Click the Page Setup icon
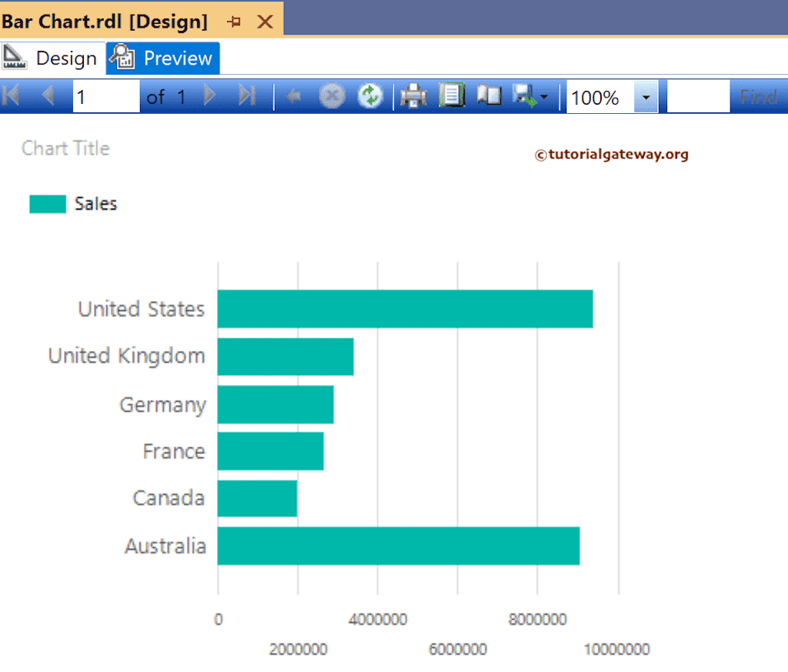Viewport: 788px width, 672px height. click(x=452, y=95)
